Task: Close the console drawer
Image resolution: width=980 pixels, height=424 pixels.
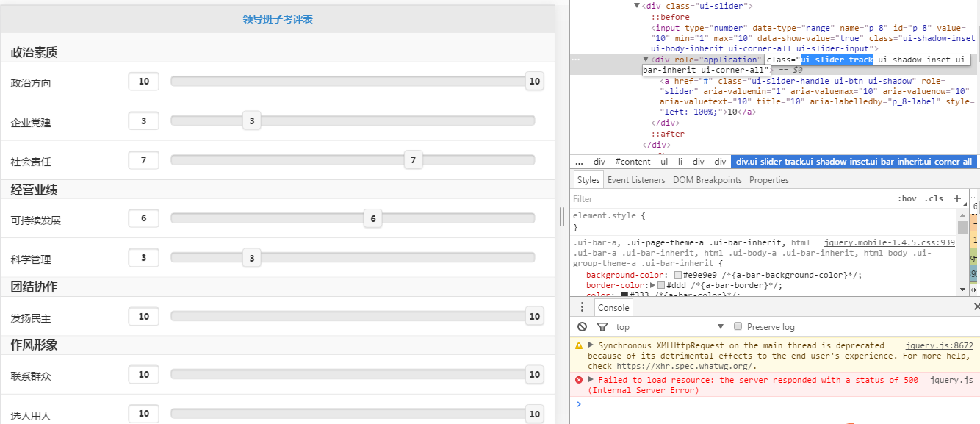Action: pyautogui.click(x=976, y=307)
